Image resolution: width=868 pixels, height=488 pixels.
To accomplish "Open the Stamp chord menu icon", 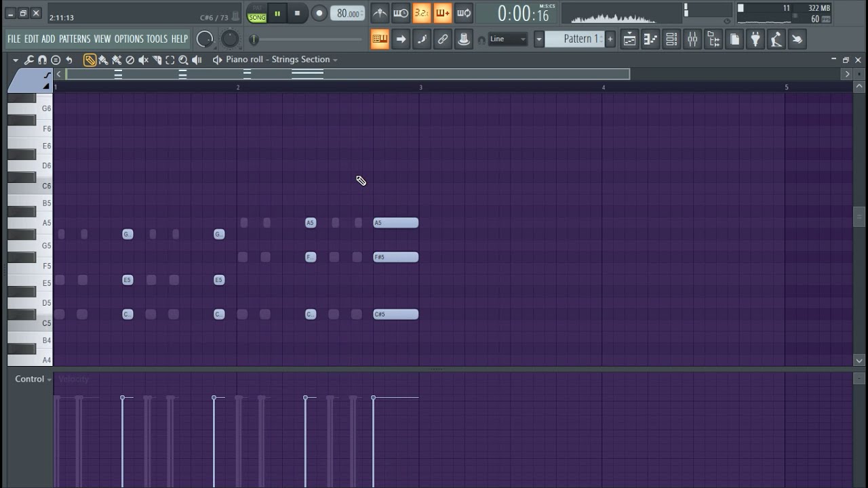I will click(56, 60).
